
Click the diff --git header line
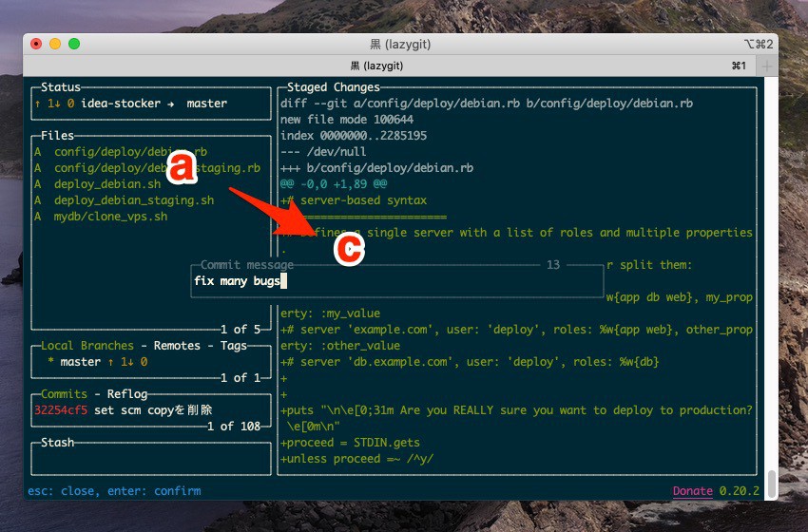coord(487,104)
